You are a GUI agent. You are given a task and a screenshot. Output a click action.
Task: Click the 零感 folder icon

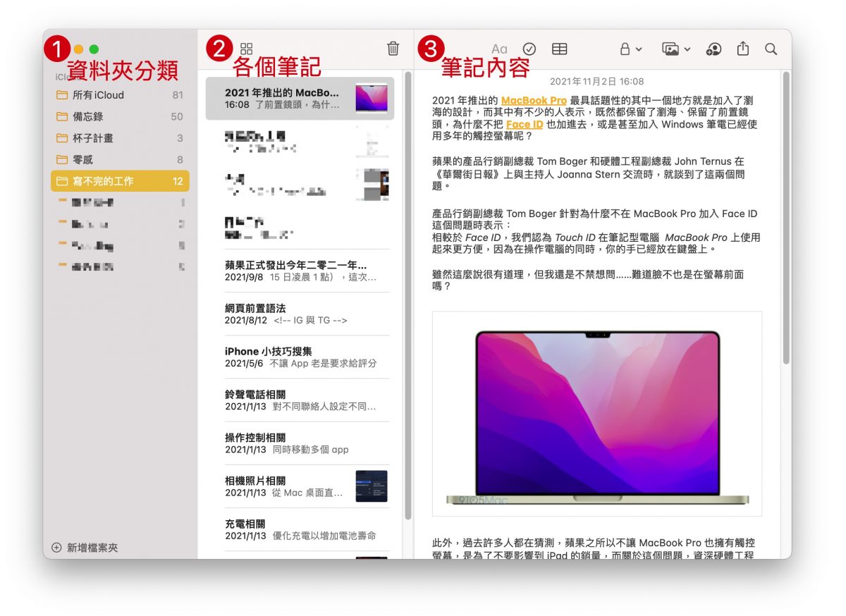point(62,159)
